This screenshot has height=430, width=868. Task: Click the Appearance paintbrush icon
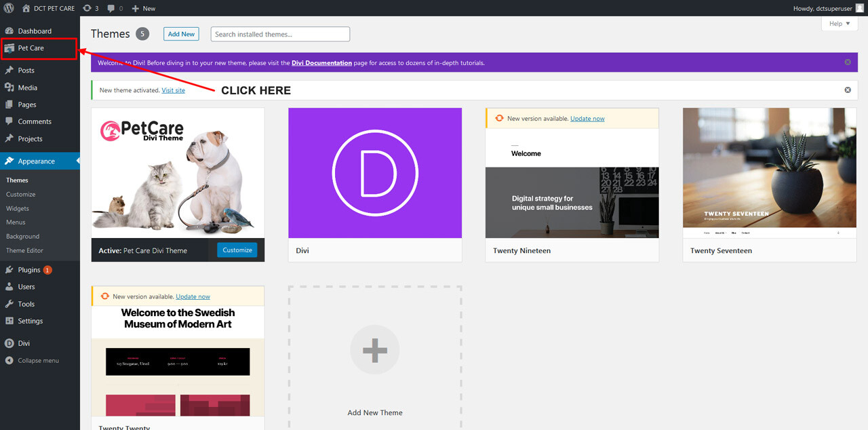tap(9, 161)
